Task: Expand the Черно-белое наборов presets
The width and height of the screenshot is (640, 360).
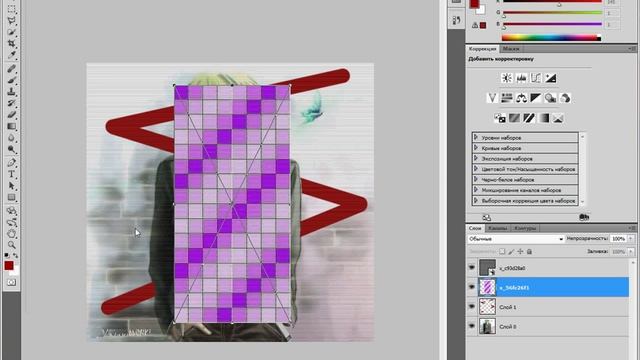Action: (476, 179)
